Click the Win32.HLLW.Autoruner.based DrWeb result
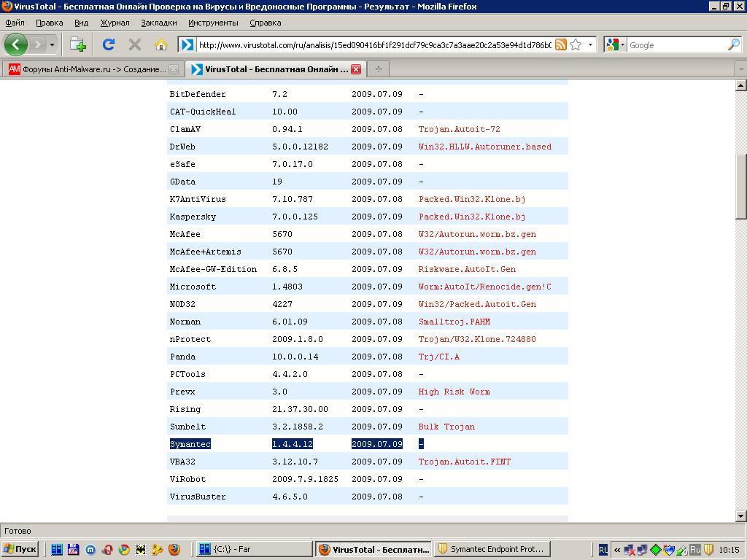747x560 pixels. (x=485, y=147)
